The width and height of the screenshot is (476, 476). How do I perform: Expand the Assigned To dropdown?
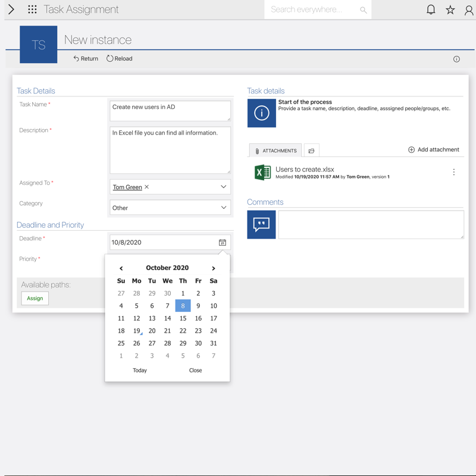(x=223, y=187)
